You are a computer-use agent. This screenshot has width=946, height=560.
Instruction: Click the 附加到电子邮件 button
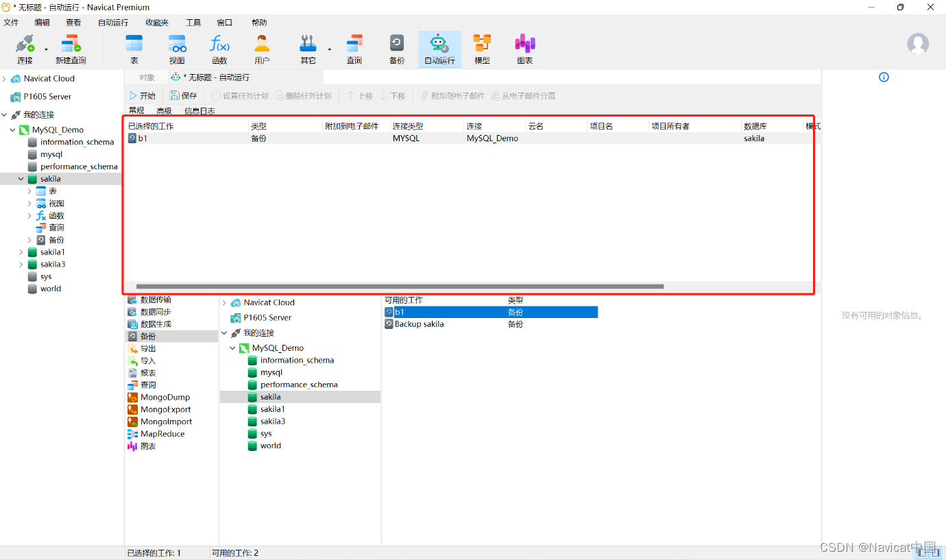[452, 96]
